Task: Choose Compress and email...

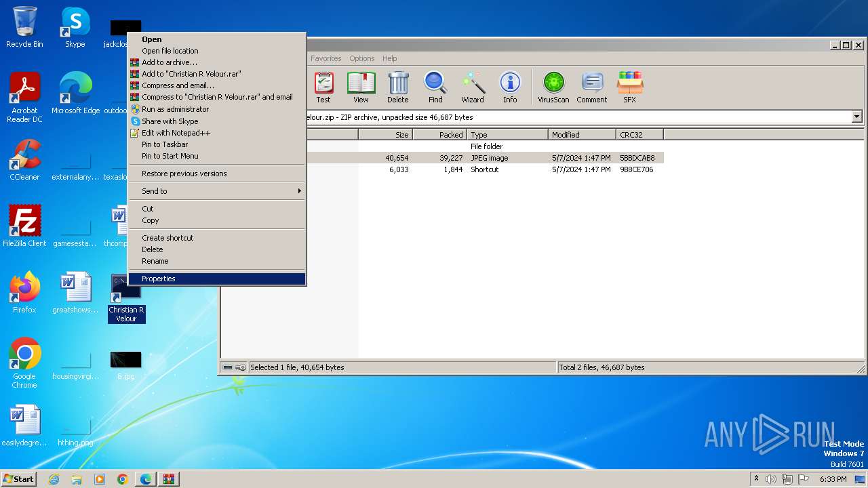Action: click(x=217, y=85)
